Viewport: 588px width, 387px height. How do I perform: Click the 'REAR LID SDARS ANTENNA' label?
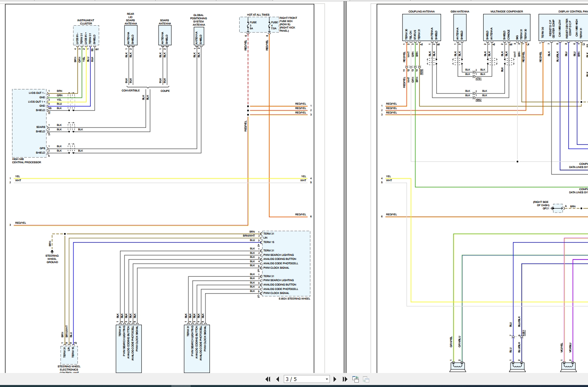coord(130,19)
